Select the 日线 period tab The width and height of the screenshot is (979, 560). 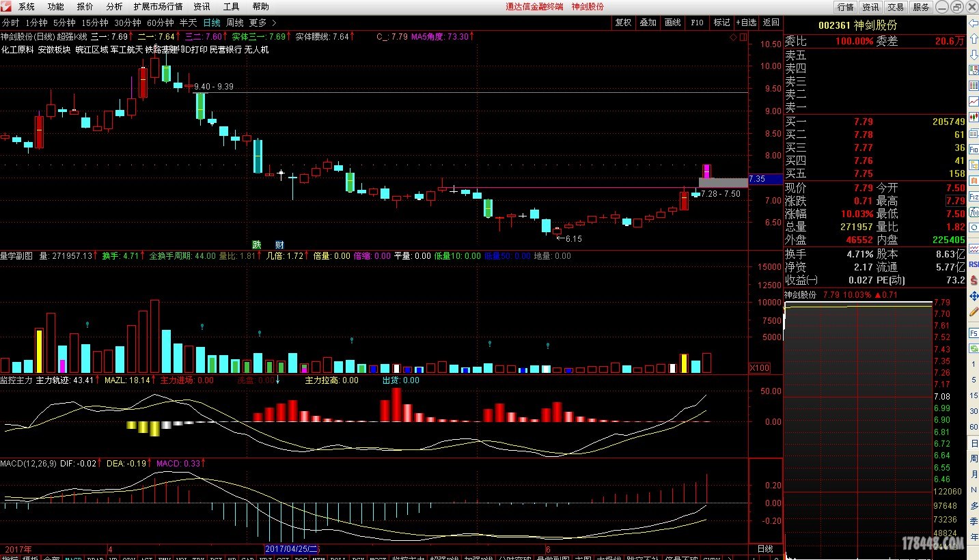212,23
